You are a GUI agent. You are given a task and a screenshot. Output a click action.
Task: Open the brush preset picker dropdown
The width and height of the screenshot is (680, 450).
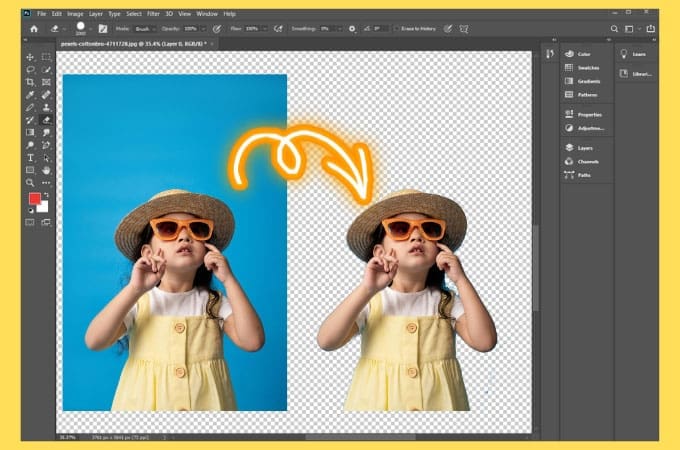click(x=90, y=29)
